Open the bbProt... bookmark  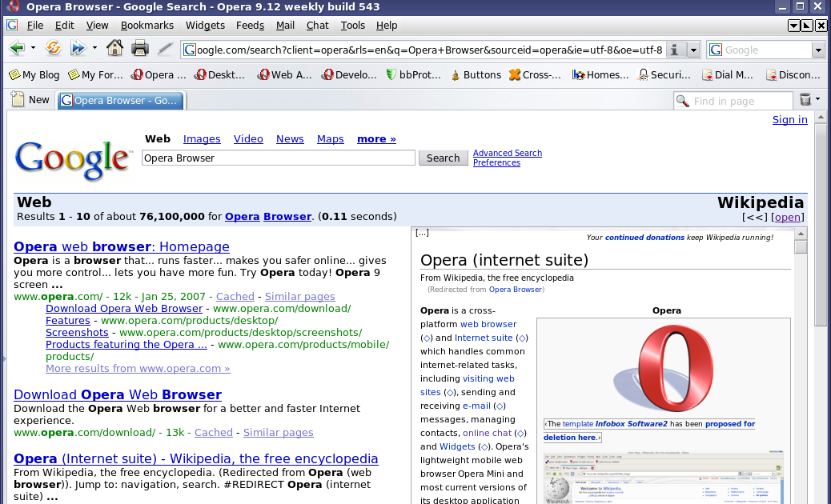click(x=413, y=74)
